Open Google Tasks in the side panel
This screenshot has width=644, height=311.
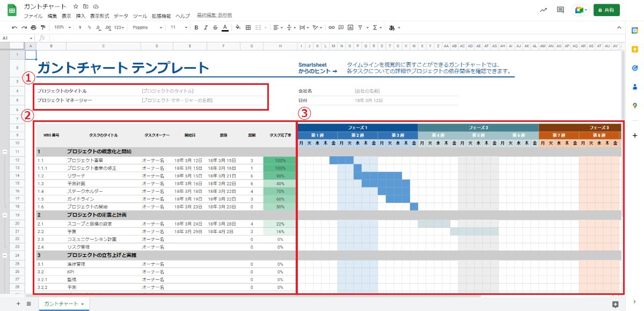click(x=635, y=68)
